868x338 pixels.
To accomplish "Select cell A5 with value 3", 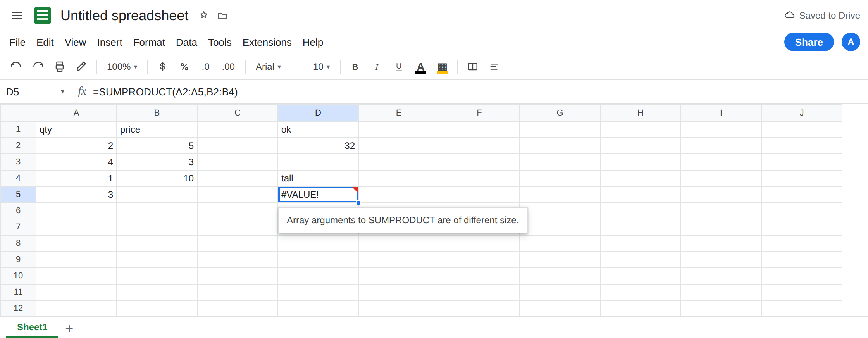I will 76,195.
